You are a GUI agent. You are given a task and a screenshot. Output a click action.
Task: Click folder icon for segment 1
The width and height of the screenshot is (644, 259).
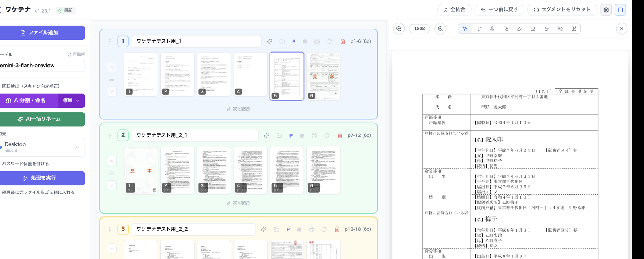point(282,41)
